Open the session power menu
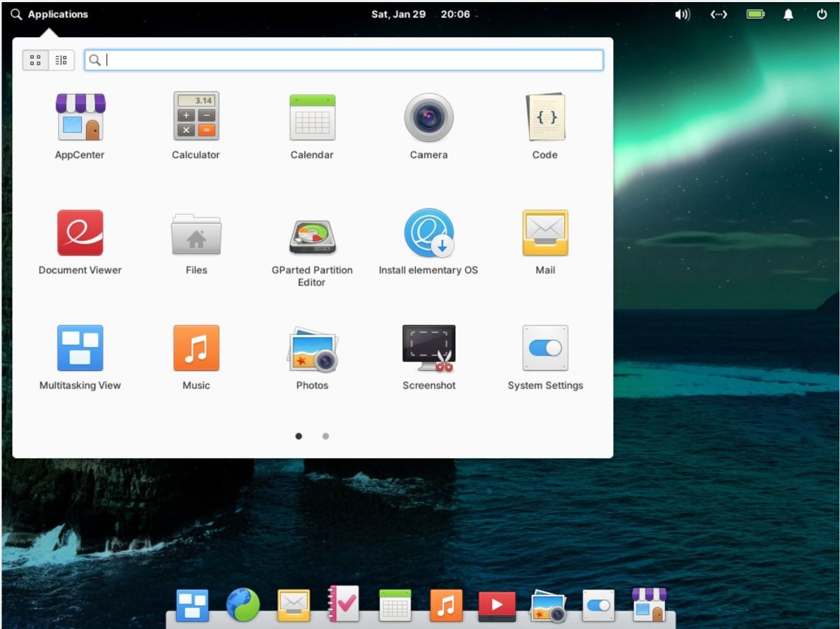The image size is (840, 629). 823,13
